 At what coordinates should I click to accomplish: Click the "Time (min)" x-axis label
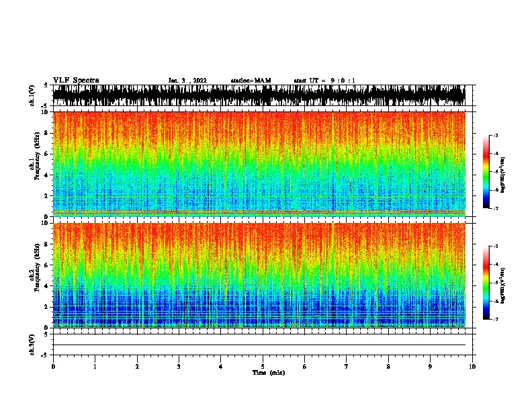(269, 373)
